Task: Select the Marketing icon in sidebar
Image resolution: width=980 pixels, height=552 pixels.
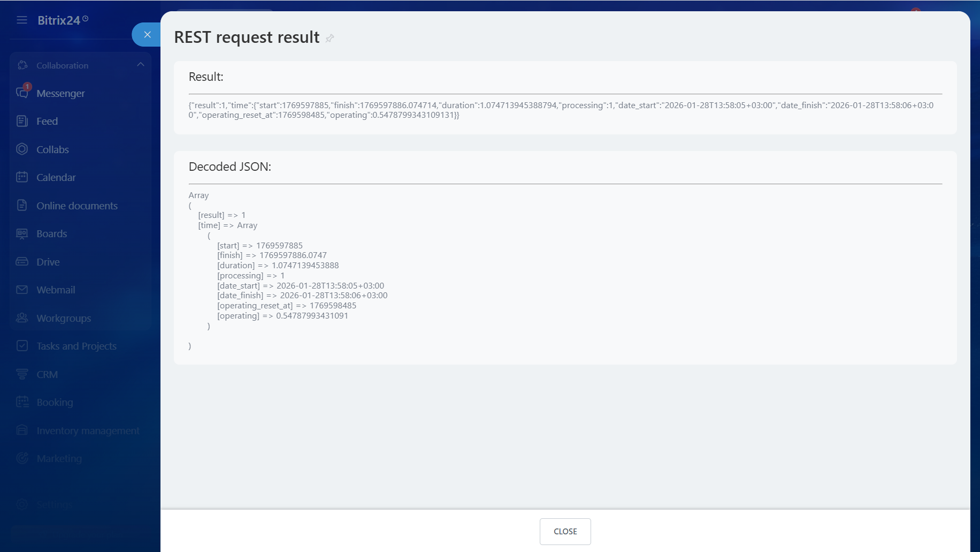Action: coord(22,458)
